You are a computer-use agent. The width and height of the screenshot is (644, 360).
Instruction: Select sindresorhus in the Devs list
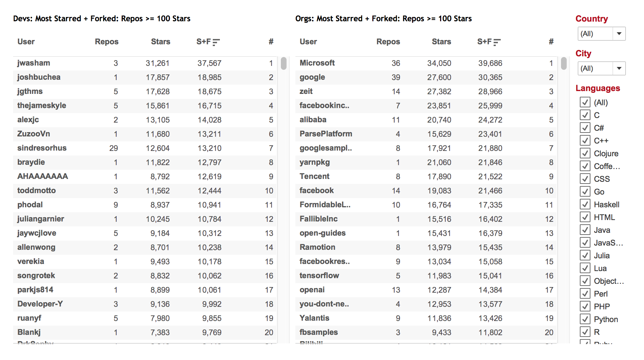[42, 148]
